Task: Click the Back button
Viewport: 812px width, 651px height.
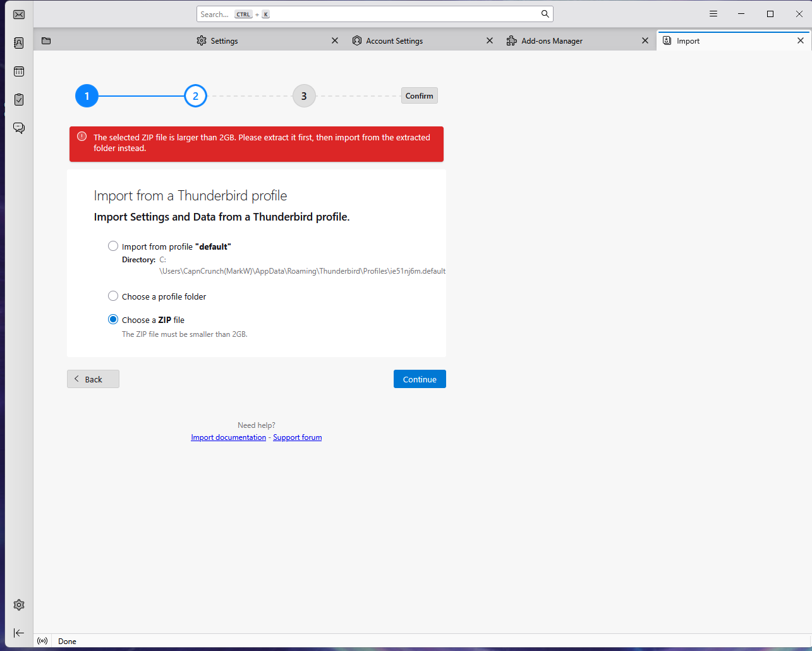Action: (93, 379)
